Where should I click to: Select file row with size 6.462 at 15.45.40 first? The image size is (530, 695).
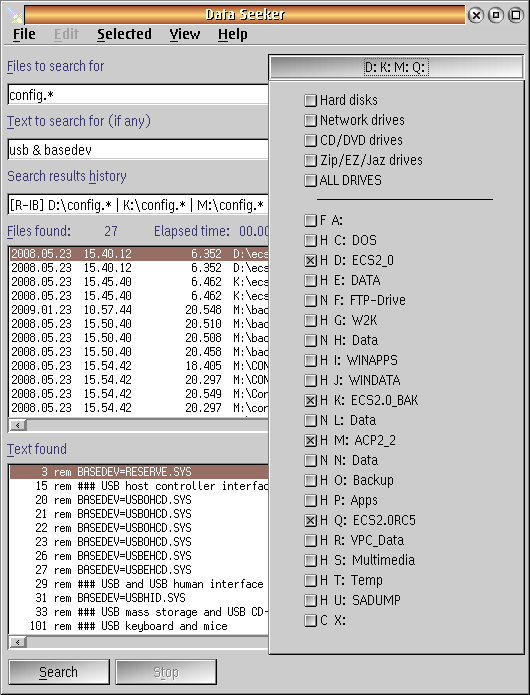pyautogui.click(x=139, y=282)
